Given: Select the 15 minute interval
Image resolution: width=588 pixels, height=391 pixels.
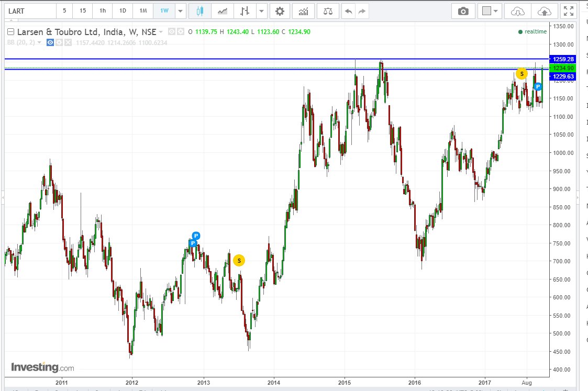Looking at the screenshot, I should pyautogui.click(x=83, y=11).
